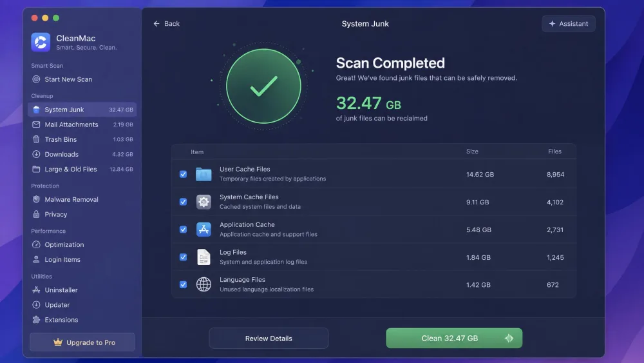Viewport: 644px width, 363px height.
Task: Uncheck the Application Cache checkbox
Action: [x=183, y=230]
